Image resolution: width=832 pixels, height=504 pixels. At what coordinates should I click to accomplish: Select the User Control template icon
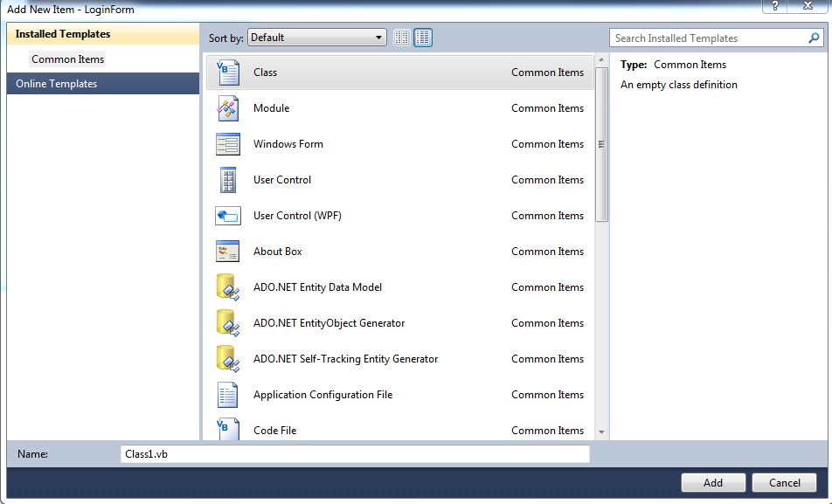(228, 180)
